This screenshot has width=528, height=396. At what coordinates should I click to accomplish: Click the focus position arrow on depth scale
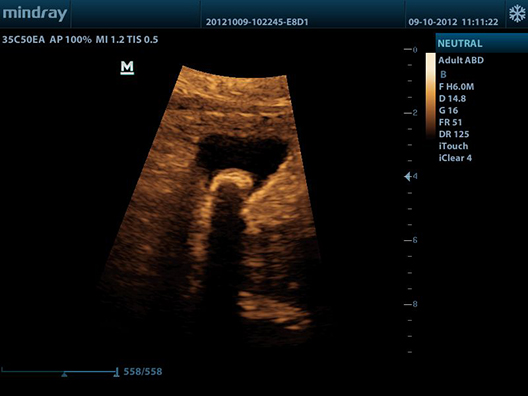(x=408, y=176)
